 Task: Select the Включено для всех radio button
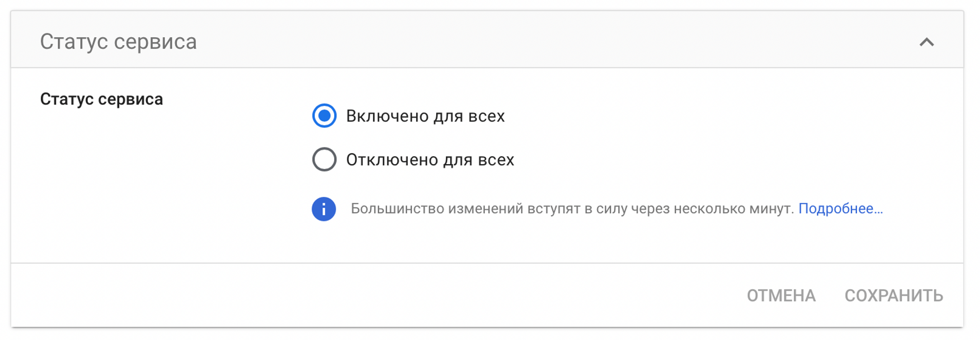[324, 116]
